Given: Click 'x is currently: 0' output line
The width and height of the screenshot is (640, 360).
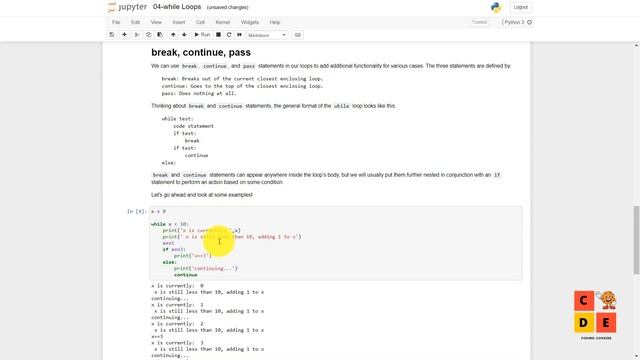Looking at the screenshot, I should coord(178,286).
